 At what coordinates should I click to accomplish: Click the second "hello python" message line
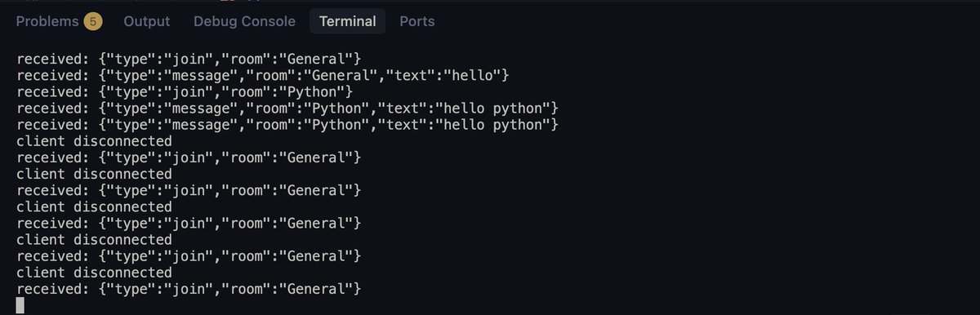287,124
